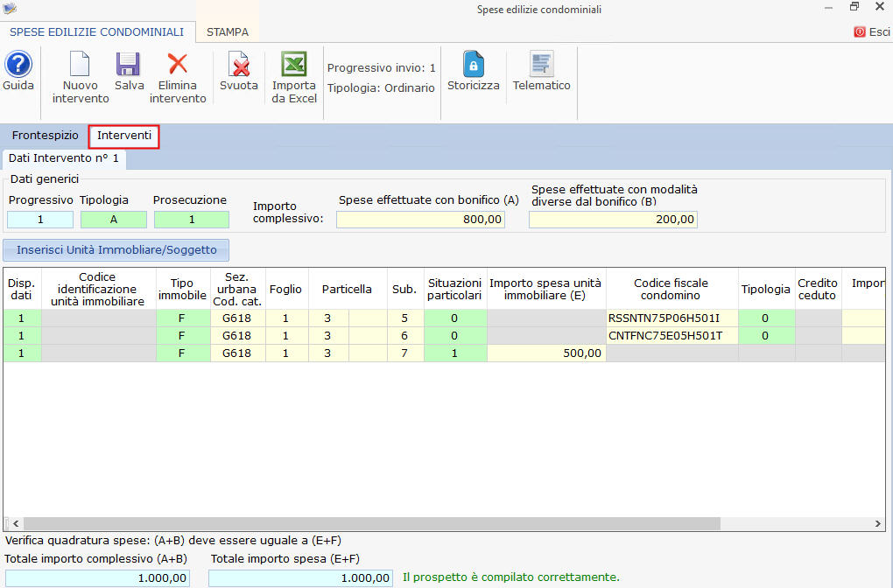This screenshot has height=588, width=893.
Task: Click Totale importo spesa (E+F) field
Action: click(x=300, y=577)
